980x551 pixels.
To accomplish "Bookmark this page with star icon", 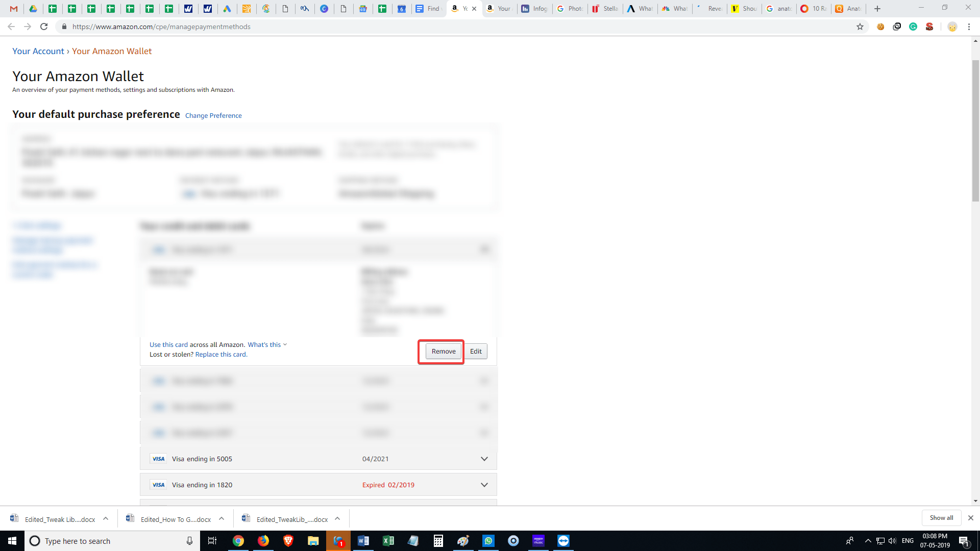I will [x=860, y=27].
